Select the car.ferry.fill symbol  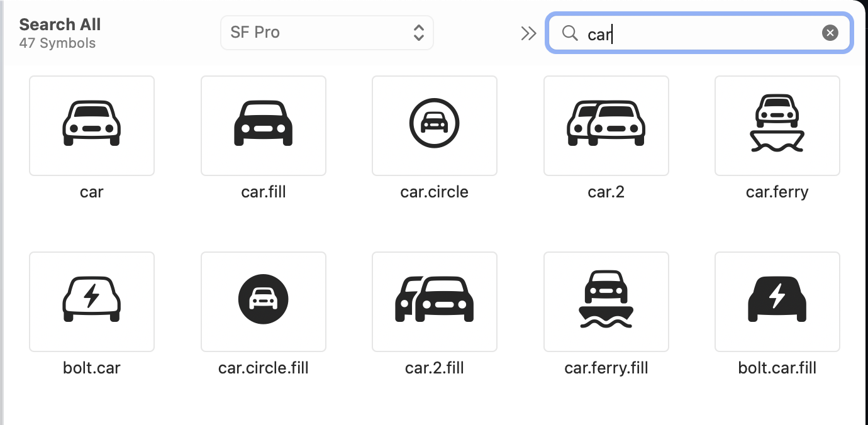click(606, 301)
